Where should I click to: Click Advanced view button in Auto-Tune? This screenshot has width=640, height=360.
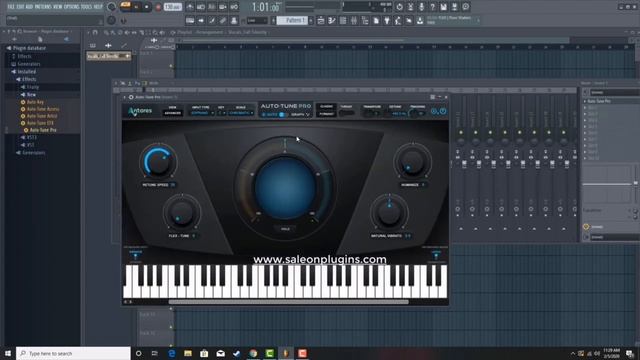pyautogui.click(x=172, y=113)
